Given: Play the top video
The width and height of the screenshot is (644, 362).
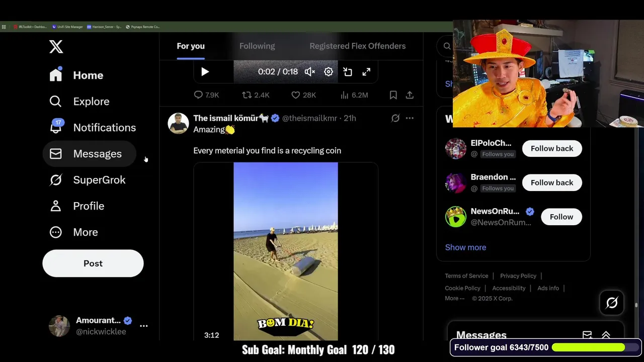Looking at the screenshot, I should [x=205, y=72].
